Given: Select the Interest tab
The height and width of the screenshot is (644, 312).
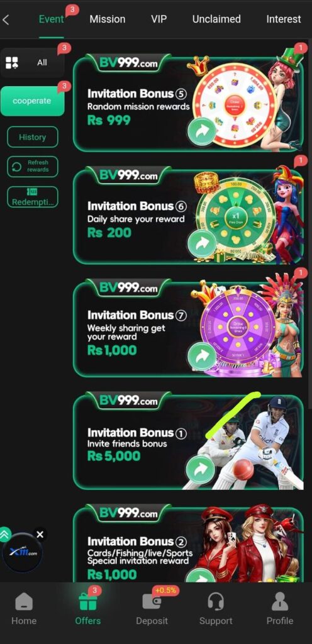Looking at the screenshot, I should coord(284,19).
